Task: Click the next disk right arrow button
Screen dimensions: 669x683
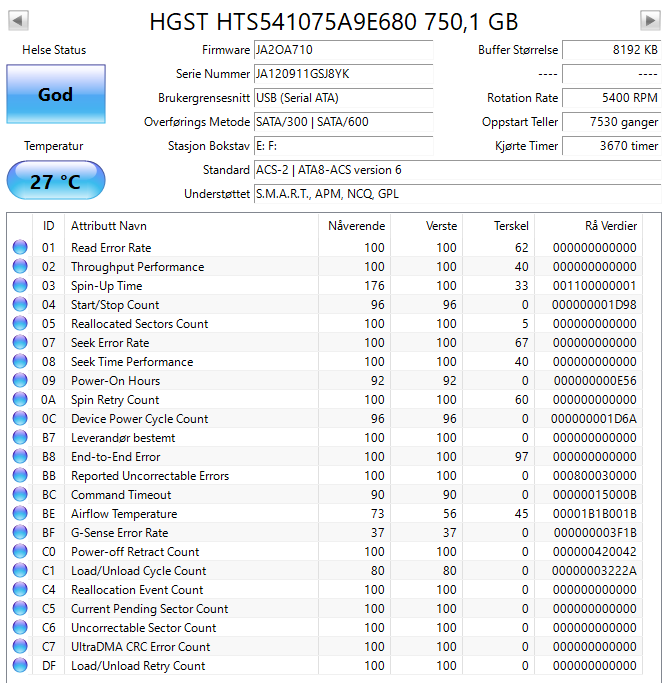Action: (x=649, y=20)
